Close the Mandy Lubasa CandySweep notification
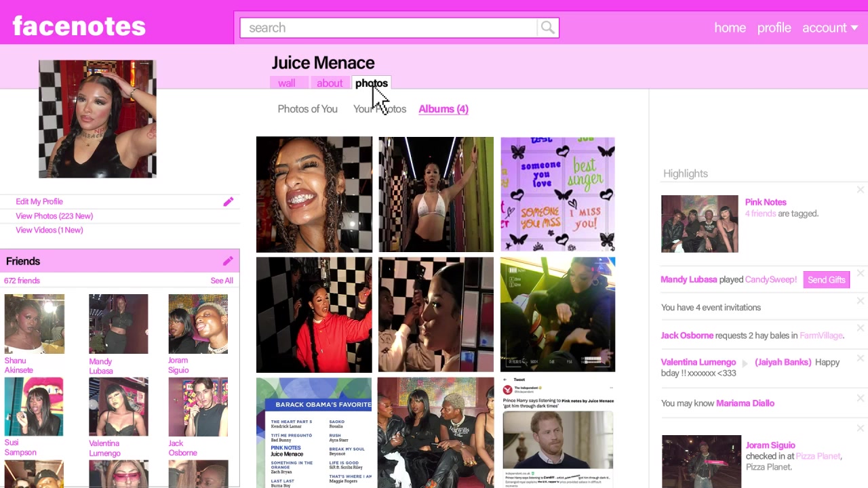The width and height of the screenshot is (868, 488). coord(861,273)
